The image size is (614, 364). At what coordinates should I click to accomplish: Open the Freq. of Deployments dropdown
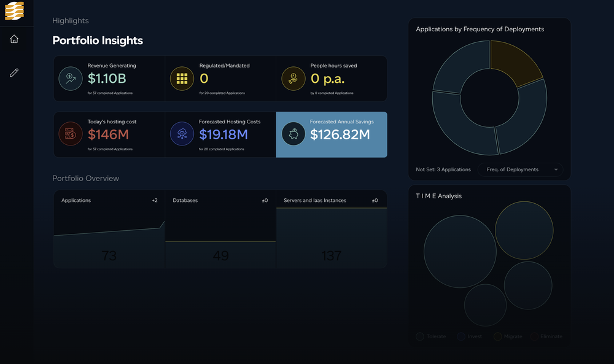(521, 169)
